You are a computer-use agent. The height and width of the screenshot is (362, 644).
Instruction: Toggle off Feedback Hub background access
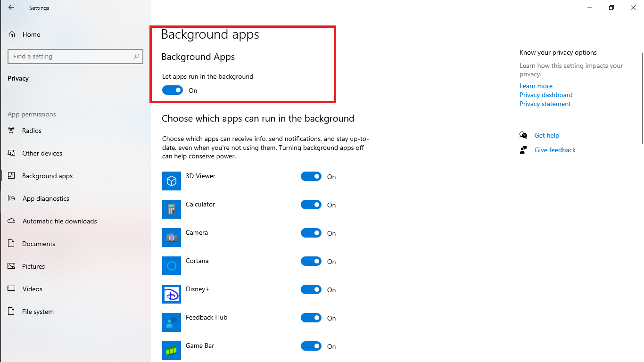311,318
